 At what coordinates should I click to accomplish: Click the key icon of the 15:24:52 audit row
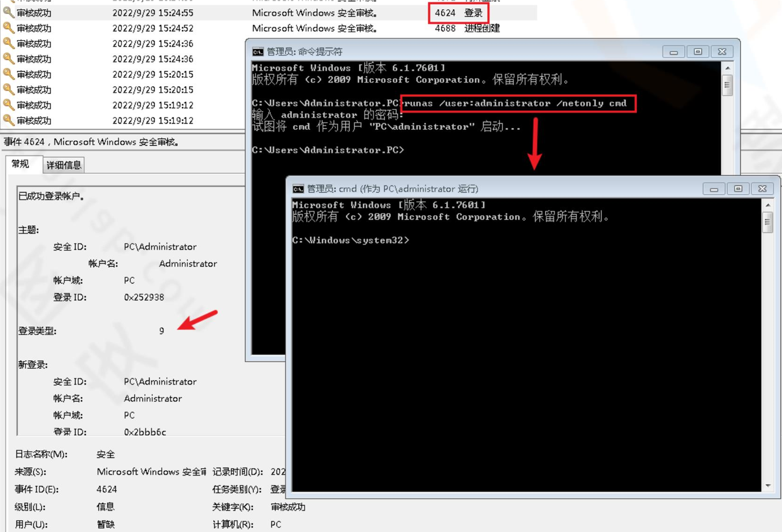[8, 28]
